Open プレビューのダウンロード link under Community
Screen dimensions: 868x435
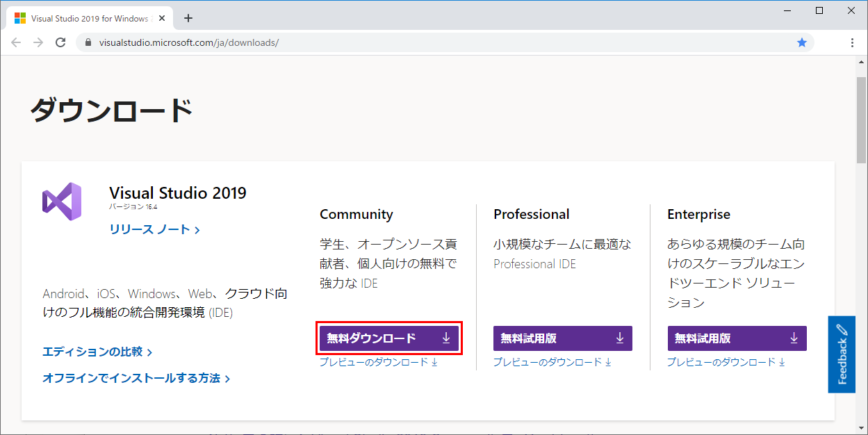[375, 361]
